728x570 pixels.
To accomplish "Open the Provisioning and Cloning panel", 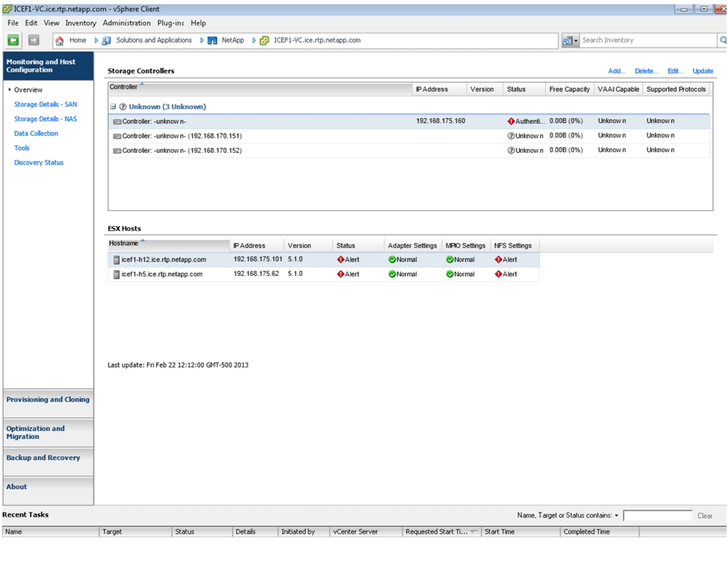I will (48, 403).
